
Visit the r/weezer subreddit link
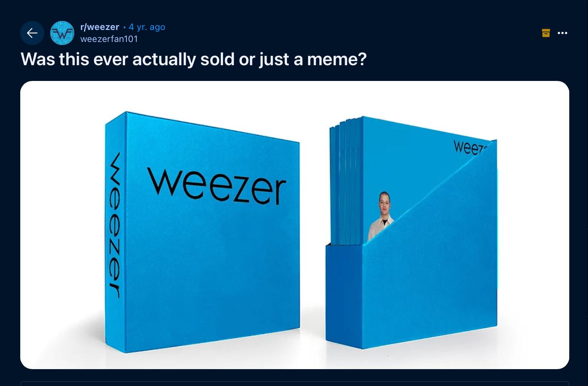pos(100,27)
